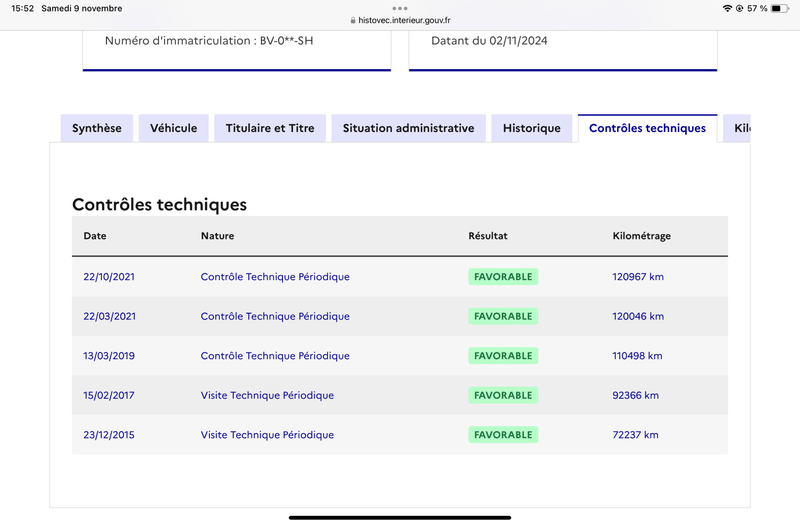Click the 92366 km mileage value
This screenshot has width=800, height=525.
coord(636,395)
